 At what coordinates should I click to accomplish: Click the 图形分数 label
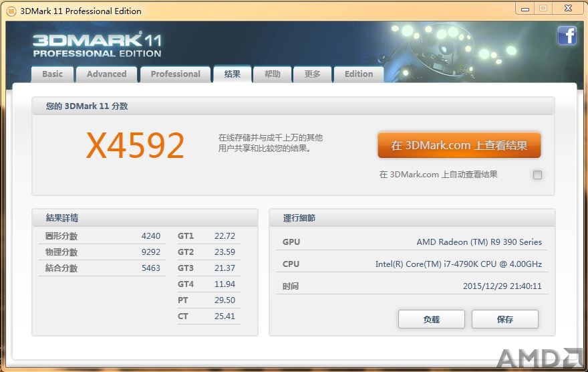coord(61,236)
